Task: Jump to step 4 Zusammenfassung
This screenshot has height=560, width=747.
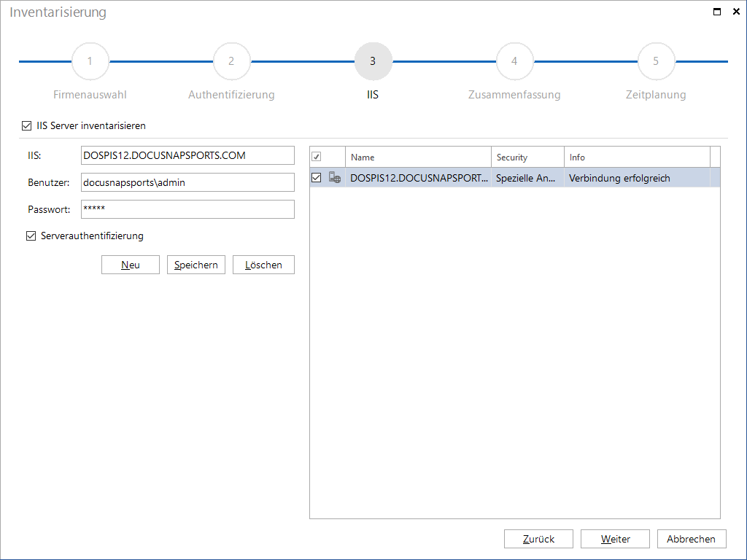Action: [x=514, y=61]
